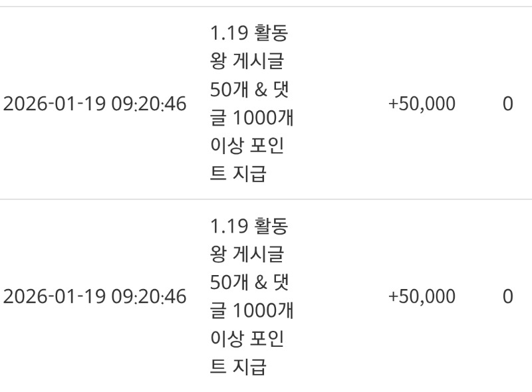This screenshot has width=532, height=392.
Task: Click '50개 & 댓' line in the second row
Action: click(x=248, y=282)
